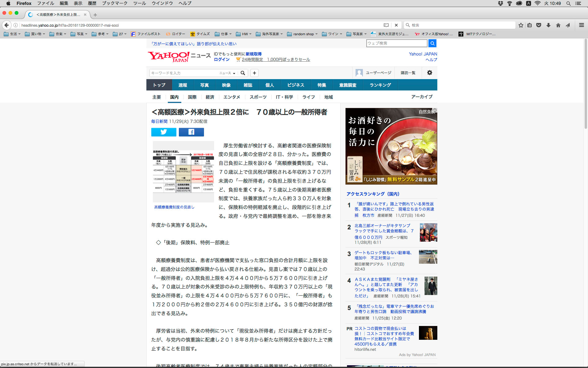
Task: Click the Facebook share button
Action: [x=191, y=132]
